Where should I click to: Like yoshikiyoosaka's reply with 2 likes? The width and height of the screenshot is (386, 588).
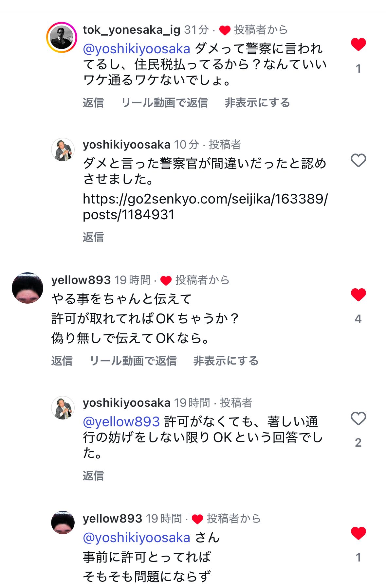[358, 419]
